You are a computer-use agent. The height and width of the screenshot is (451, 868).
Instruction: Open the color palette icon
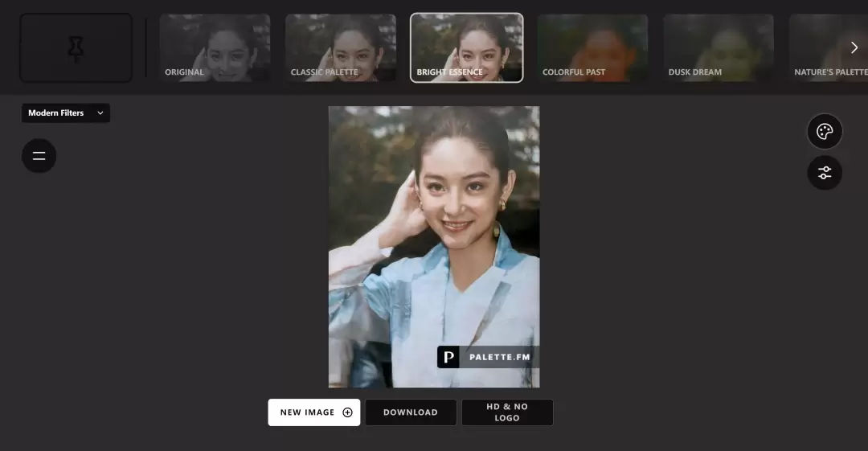(x=825, y=131)
